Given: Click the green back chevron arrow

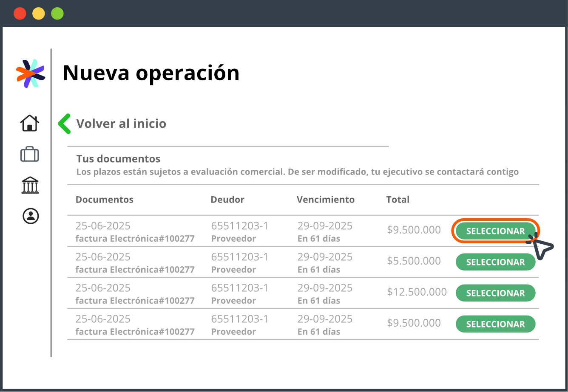Looking at the screenshot, I should (65, 124).
